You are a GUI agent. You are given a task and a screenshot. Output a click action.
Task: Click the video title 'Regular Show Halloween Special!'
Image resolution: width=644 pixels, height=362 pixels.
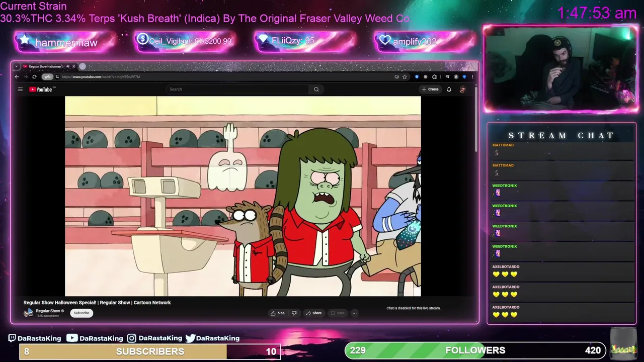point(97,303)
